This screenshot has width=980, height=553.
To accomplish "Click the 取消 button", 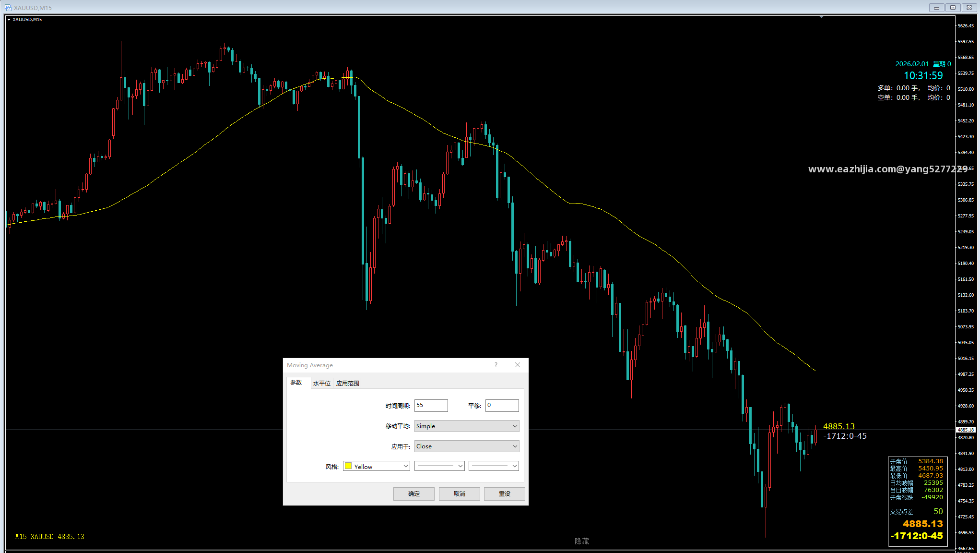I will (459, 493).
